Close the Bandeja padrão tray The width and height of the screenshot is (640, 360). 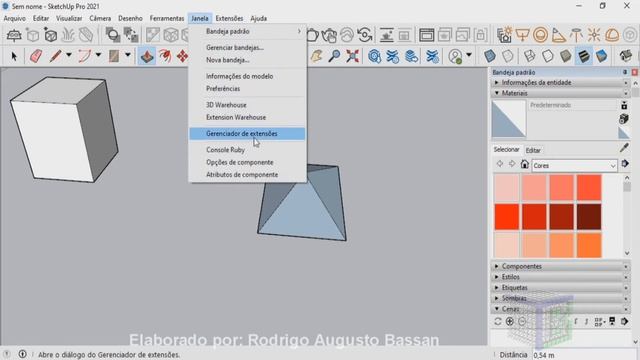pos(634,72)
